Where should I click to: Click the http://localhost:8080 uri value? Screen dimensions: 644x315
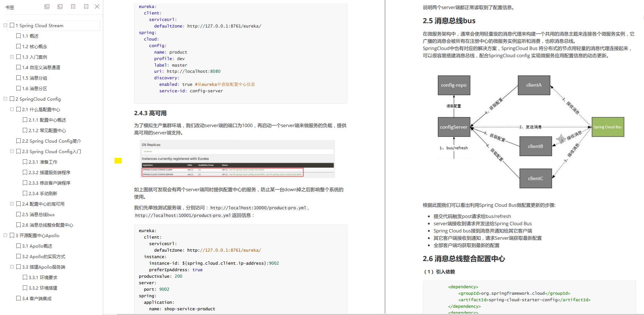pyautogui.click(x=194, y=71)
